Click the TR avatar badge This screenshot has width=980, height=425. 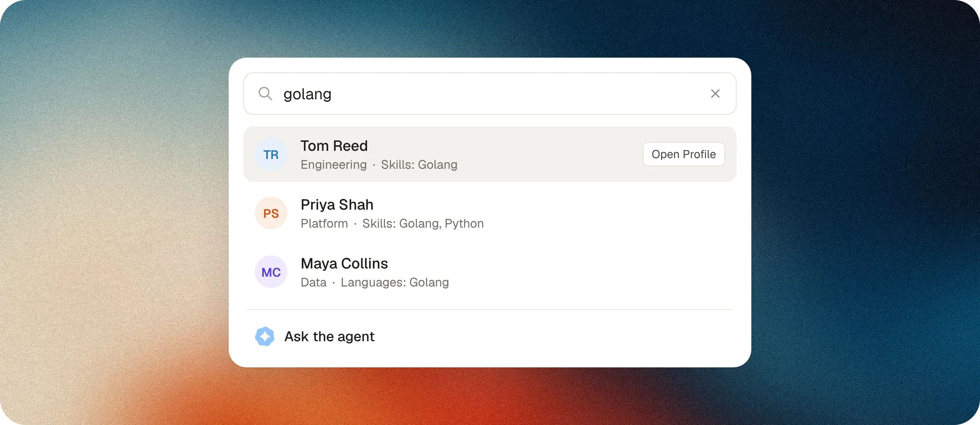coord(271,154)
